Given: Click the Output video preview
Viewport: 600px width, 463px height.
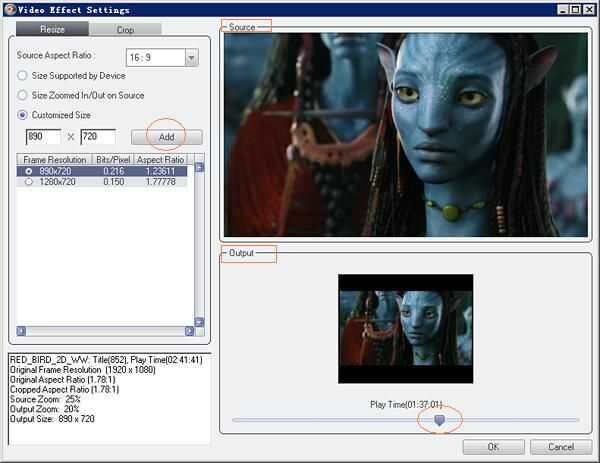Looking at the screenshot, I should (406, 329).
